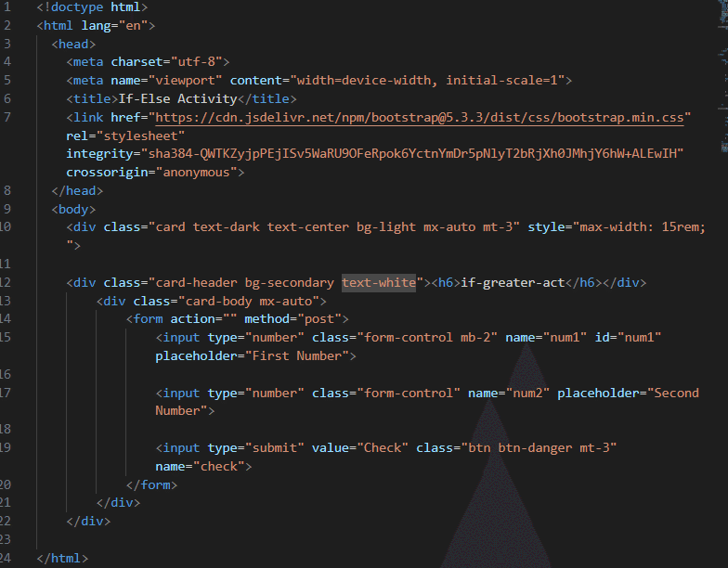Click line number 24 in gutter
Viewport: 728px width, 568px height.
point(6,558)
